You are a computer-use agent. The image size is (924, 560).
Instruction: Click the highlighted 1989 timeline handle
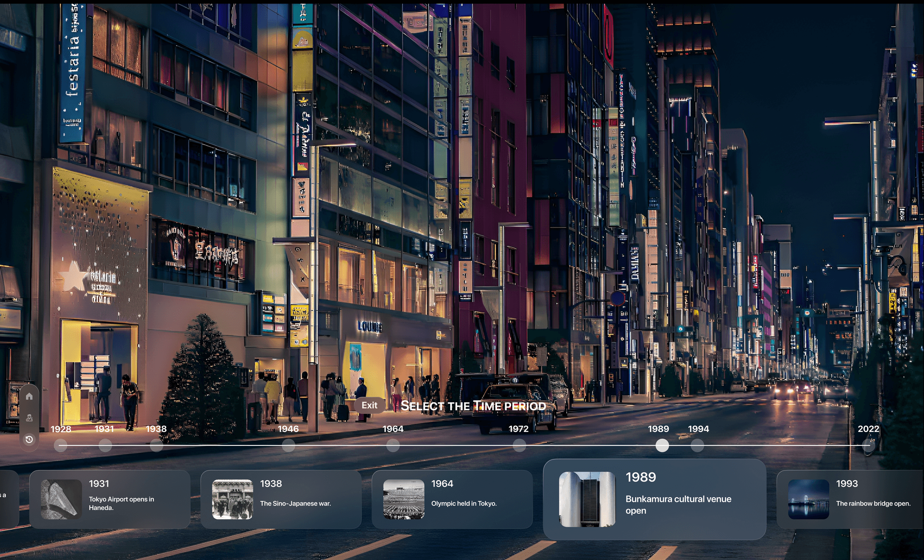[x=662, y=445]
